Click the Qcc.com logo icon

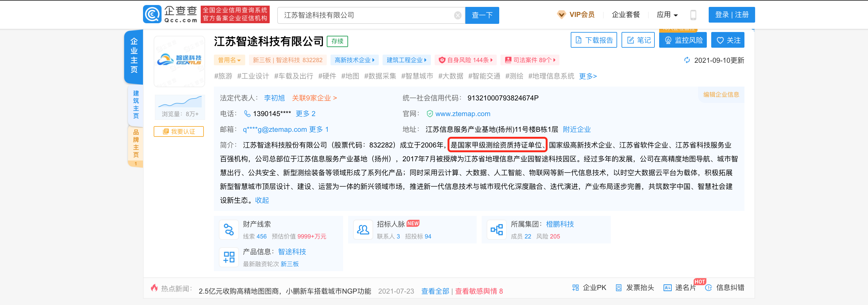pos(152,14)
